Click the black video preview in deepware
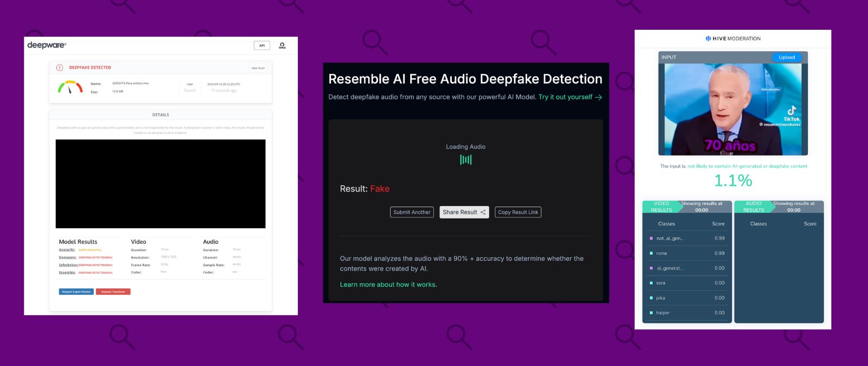 (x=161, y=184)
